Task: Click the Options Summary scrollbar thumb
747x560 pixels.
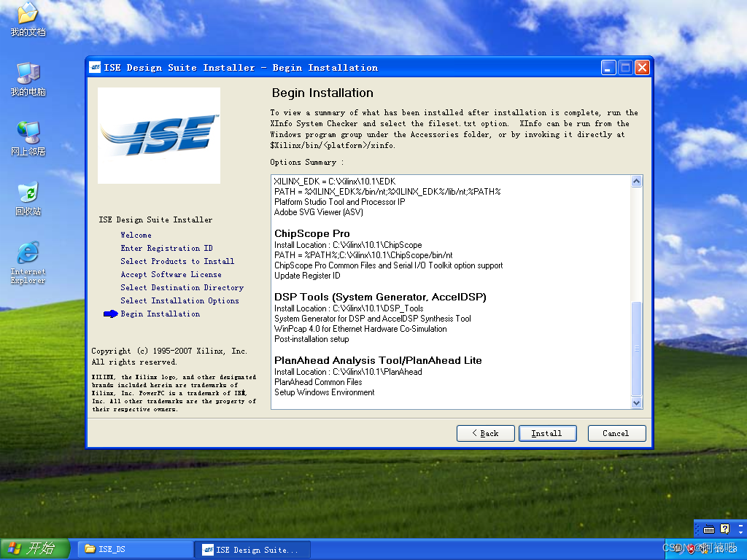Action: pyautogui.click(x=636, y=349)
